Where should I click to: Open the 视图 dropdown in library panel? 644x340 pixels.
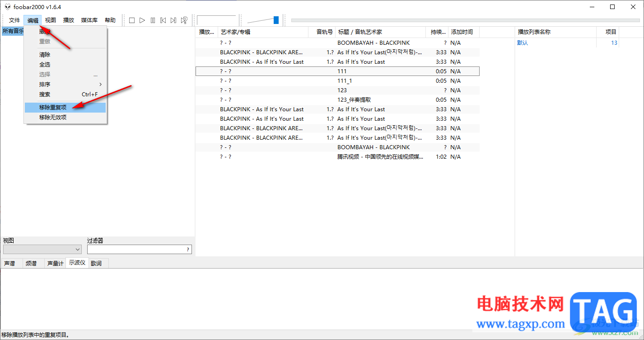pyautogui.click(x=42, y=249)
